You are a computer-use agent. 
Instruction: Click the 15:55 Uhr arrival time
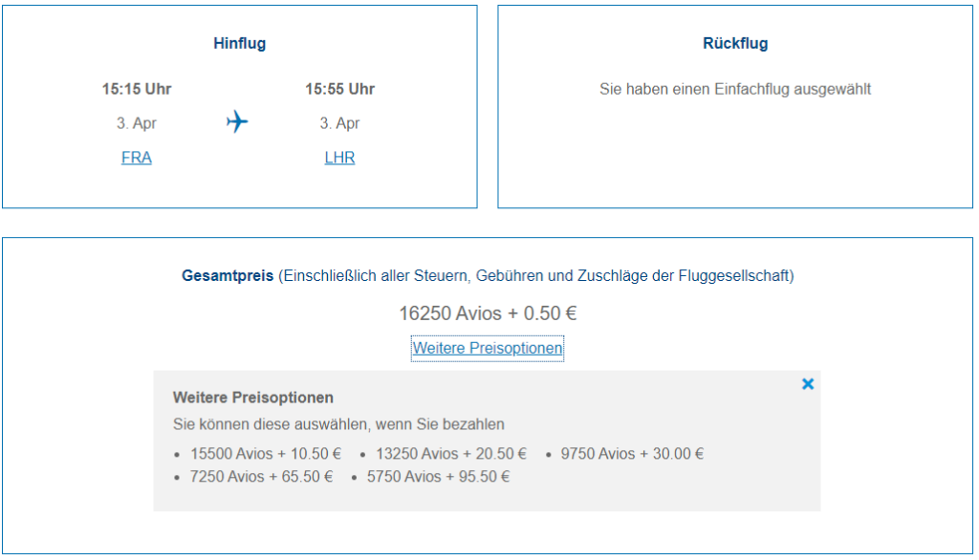coord(339,89)
